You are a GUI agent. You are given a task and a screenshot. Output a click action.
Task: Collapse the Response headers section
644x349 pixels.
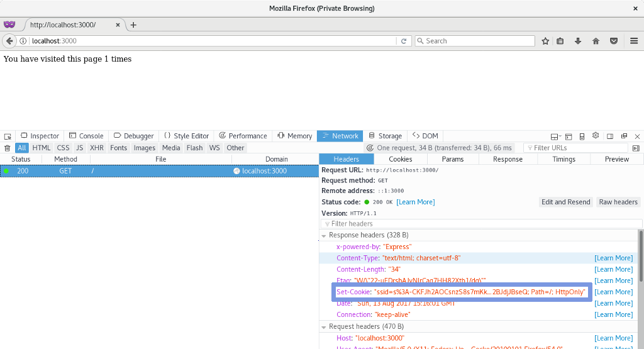pos(325,235)
